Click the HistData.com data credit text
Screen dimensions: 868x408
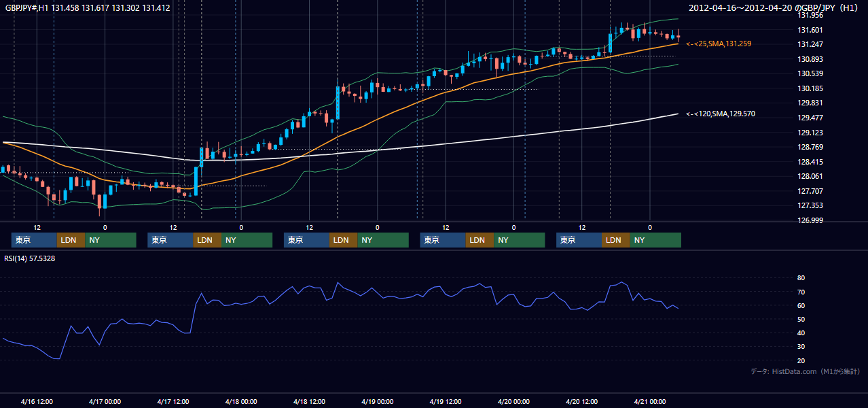point(805,371)
